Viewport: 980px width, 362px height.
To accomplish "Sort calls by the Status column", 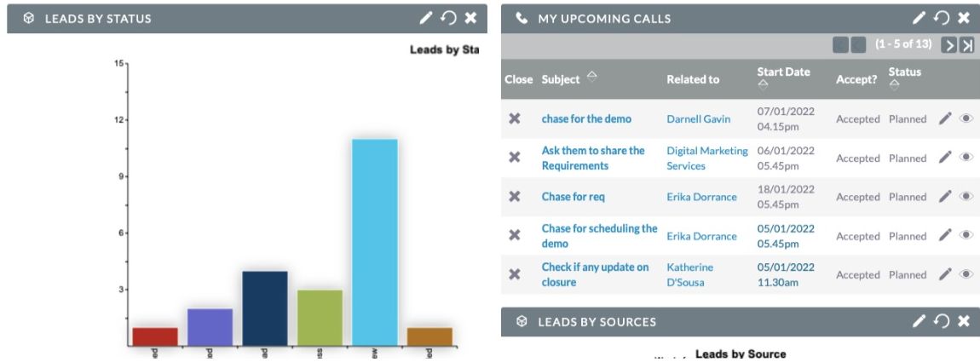I will point(894,85).
